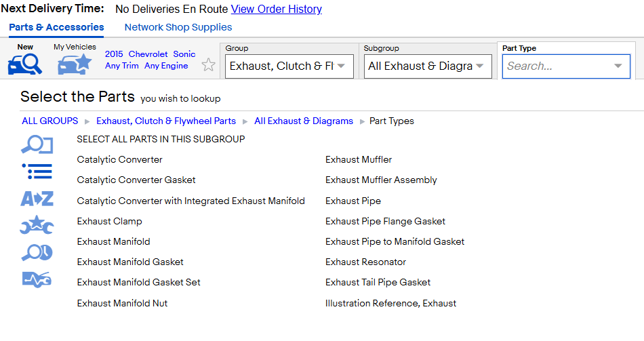This screenshot has height=341, width=644.
Task: Click the magnifier part lookup sidebar icon
Action: (x=37, y=144)
